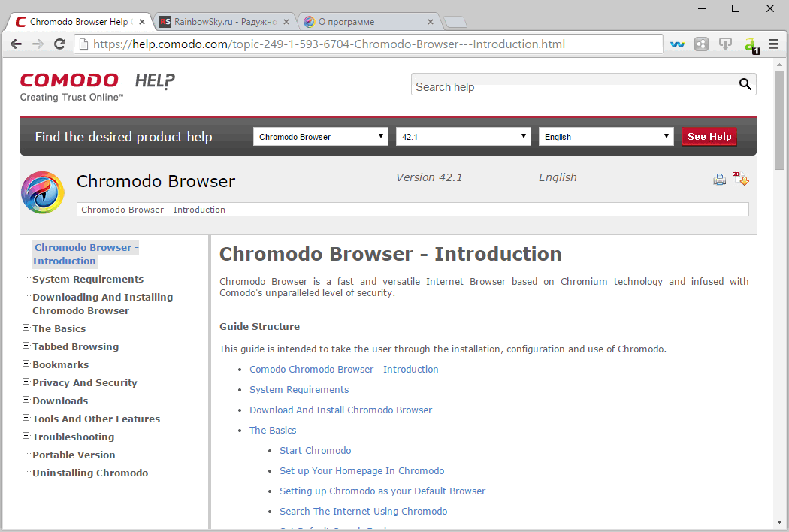Screen dimensions: 789x532
Task: Open Troubleshooting sidebar topic
Action: [74, 437]
